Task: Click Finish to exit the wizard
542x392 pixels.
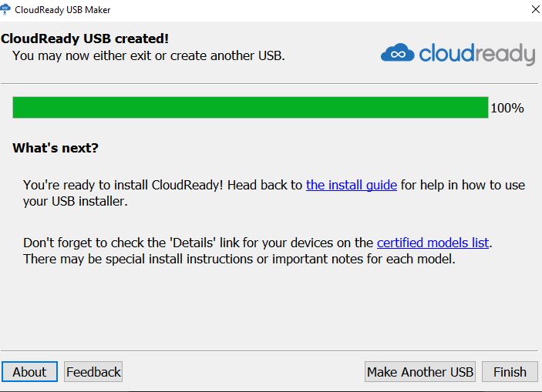Action: [x=510, y=372]
